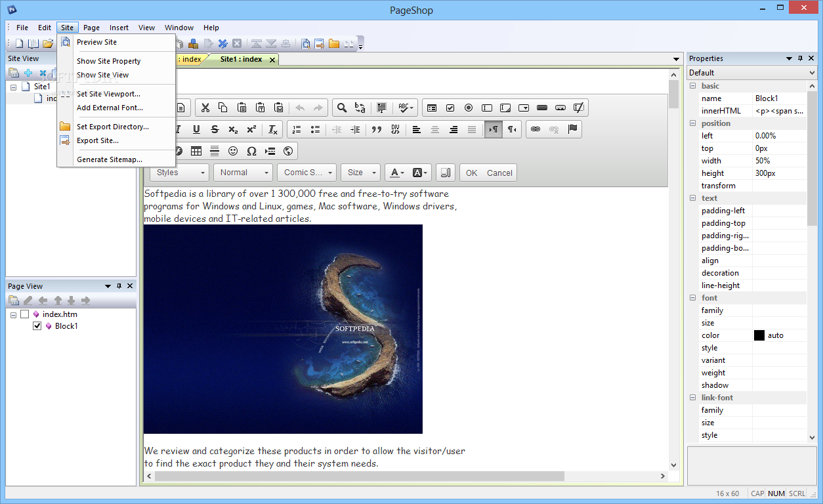The width and height of the screenshot is (823, 504).
Task: Click the Find magnifier icon
Action: pyautogui.click(x=341, y=108)
